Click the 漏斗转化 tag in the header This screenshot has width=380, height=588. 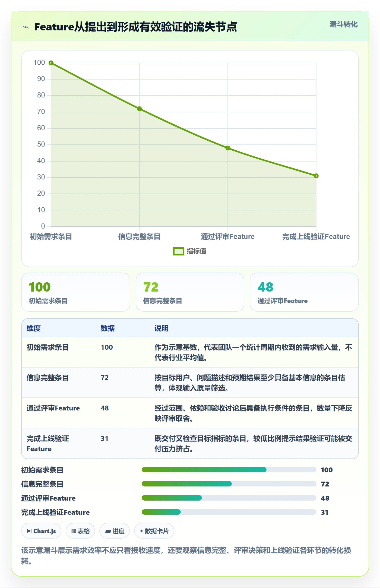(343, 24)
